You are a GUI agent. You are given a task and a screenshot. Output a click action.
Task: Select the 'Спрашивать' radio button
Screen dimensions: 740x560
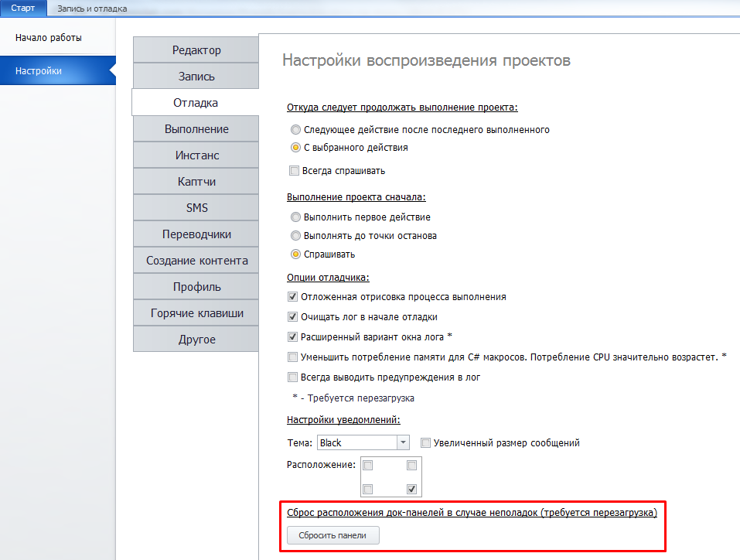point(295,254)
